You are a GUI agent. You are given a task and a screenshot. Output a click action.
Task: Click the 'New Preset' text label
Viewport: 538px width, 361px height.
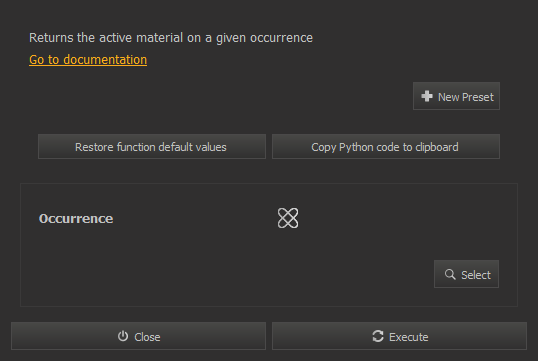[466, 97]
